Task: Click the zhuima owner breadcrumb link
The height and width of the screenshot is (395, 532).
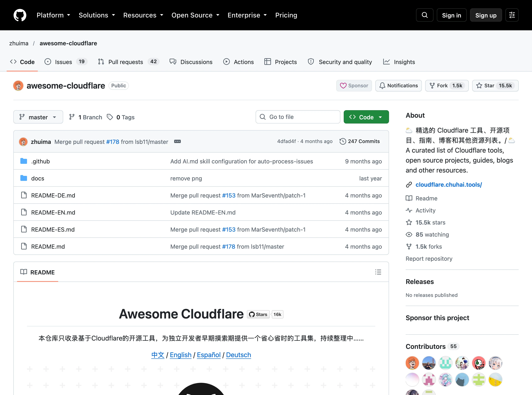Action: tap(19, 43)
